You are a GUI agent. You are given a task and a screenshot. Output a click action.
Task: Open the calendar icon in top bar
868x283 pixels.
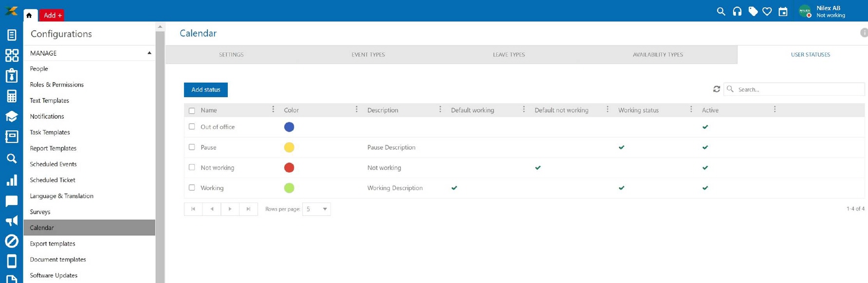tap(783, 12)
